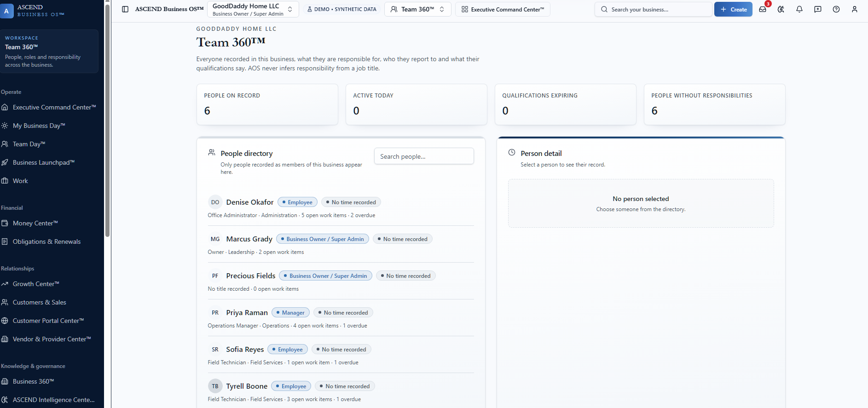Click the Qualifications Expiring card
The width and height of the screenshot is (868, 408).
point(566,104)
